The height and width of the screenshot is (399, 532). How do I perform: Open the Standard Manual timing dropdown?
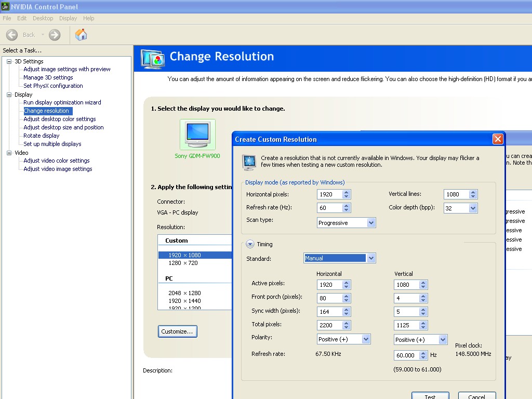point(371,258)
